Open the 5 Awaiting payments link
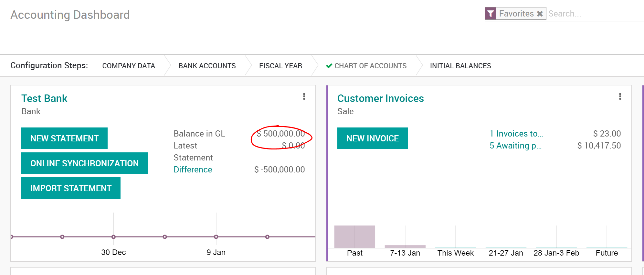 pyautogui.click(x=516, y=146)
